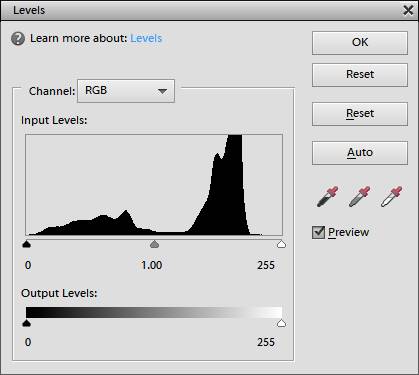Click the question mark help icon
This screenshot has width=419, height=375.
pyautogui.click(x=18, y=39)
